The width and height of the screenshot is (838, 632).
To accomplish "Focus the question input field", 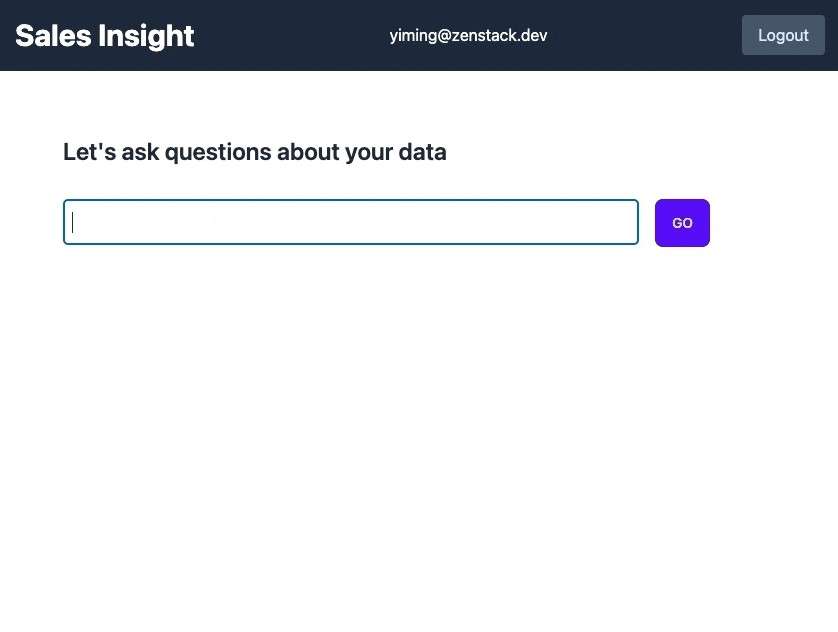I will point(350,222).
